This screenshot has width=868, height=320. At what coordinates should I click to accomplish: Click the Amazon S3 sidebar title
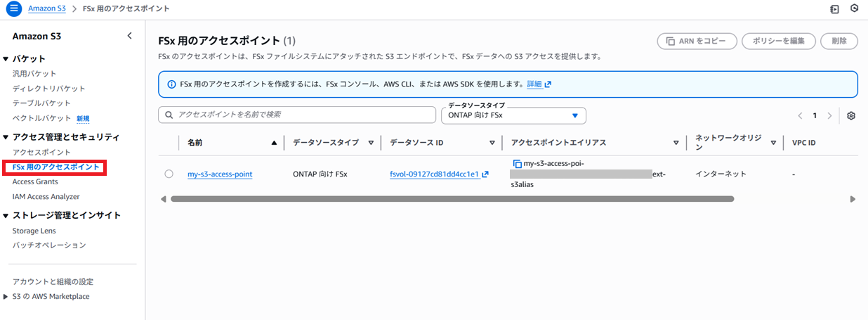[37, 36]
